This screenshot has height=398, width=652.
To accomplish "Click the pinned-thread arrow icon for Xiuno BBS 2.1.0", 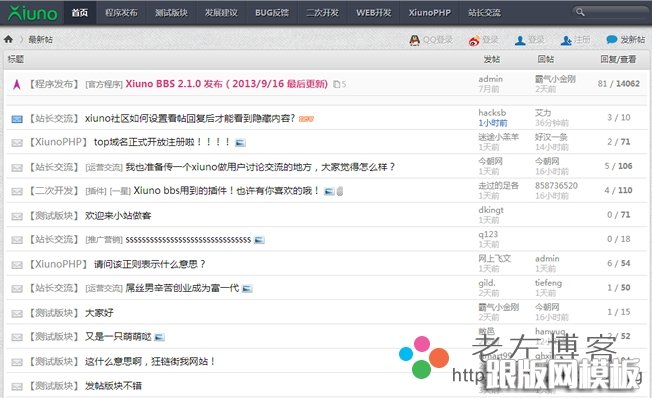I will (x=17, y=84).
